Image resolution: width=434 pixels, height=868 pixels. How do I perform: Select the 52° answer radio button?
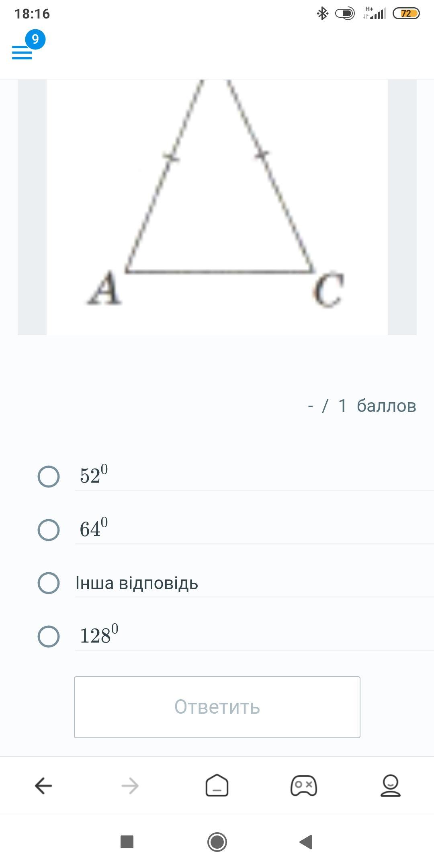49,477
